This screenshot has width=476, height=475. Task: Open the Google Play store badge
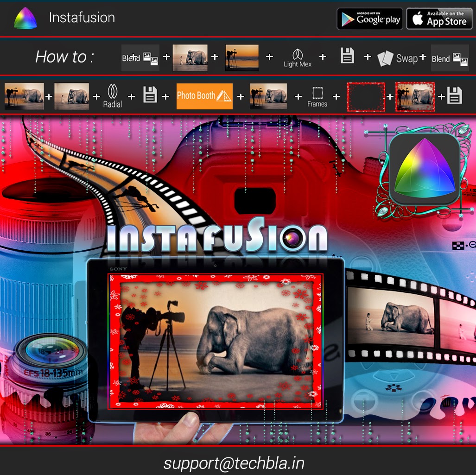click(x=369, y=19)
